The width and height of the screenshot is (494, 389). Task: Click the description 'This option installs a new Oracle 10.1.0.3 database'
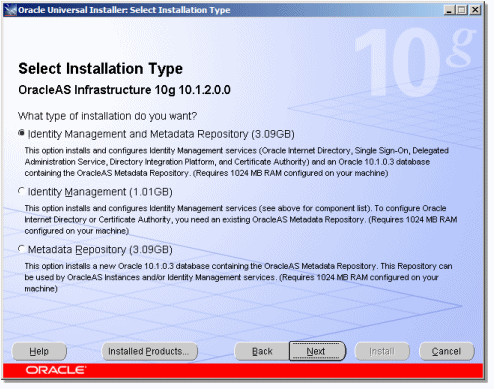(238, 277)
